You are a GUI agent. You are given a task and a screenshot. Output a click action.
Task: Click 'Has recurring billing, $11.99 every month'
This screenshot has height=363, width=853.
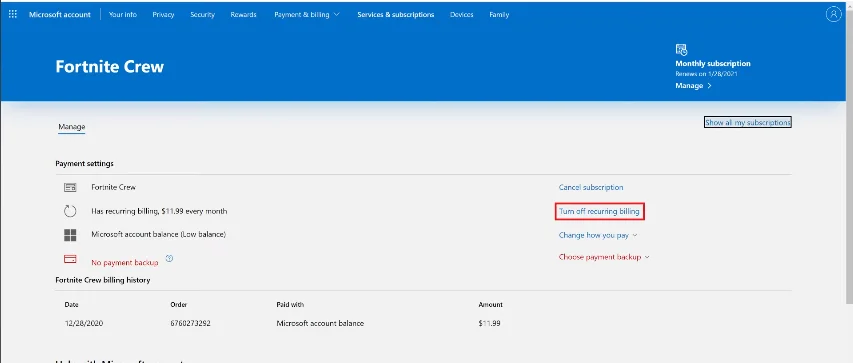pyautogui.click(x=159, y=211)
